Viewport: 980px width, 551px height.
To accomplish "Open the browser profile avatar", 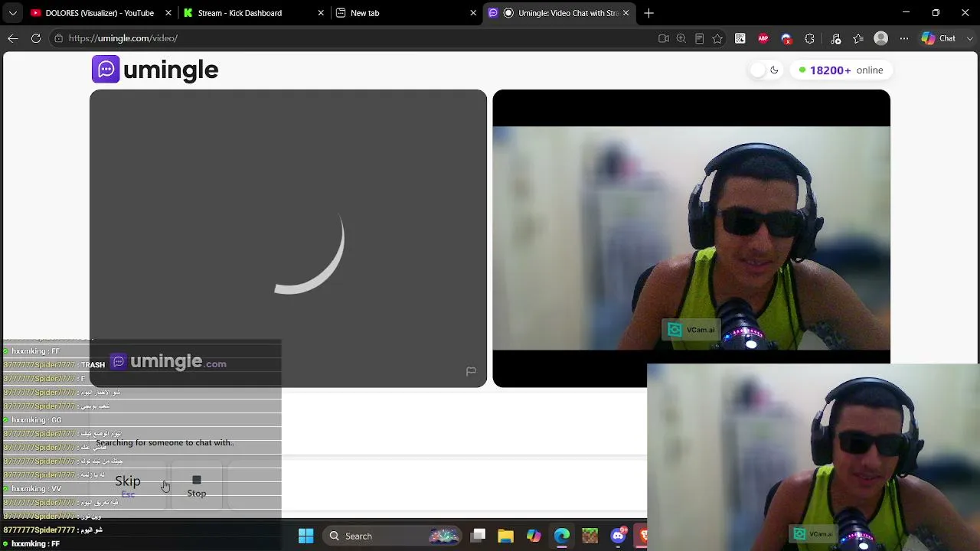I will 881,38.
